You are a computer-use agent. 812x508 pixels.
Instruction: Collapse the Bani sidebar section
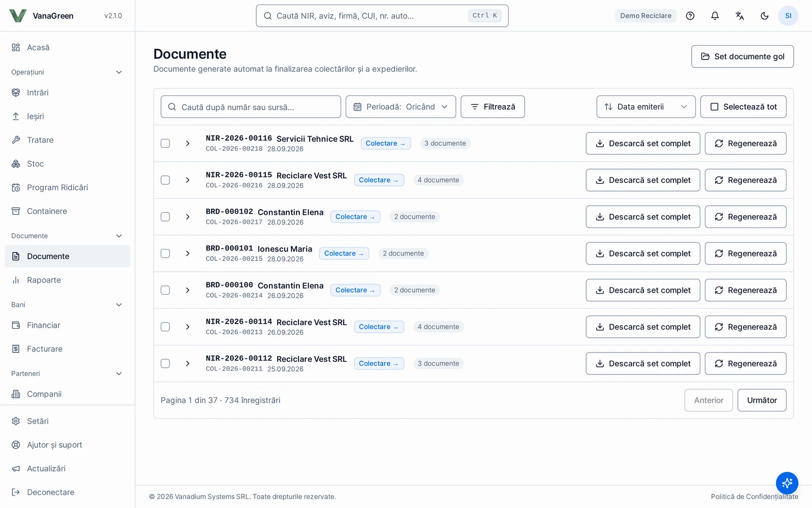click(67, 305)
